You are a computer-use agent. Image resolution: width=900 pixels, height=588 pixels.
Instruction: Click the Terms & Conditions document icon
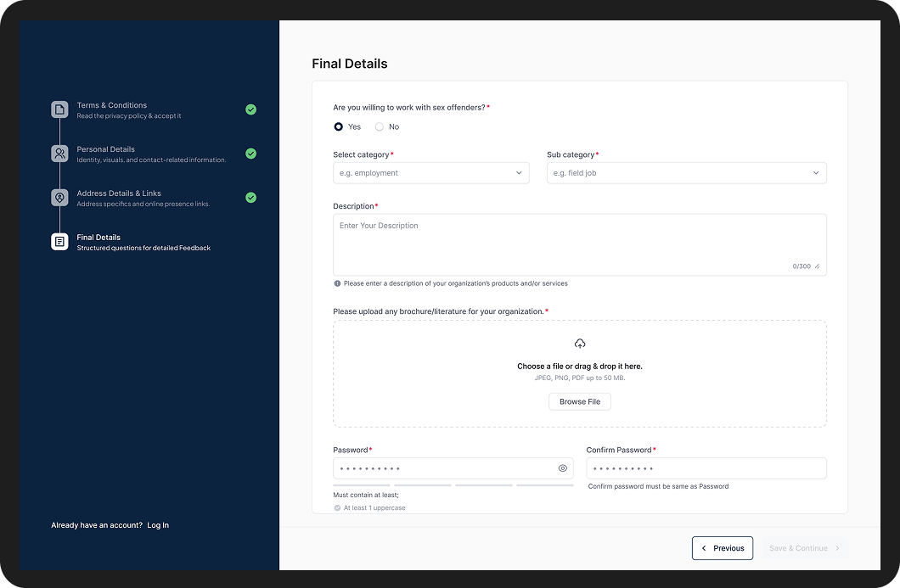tap(59, 109)
